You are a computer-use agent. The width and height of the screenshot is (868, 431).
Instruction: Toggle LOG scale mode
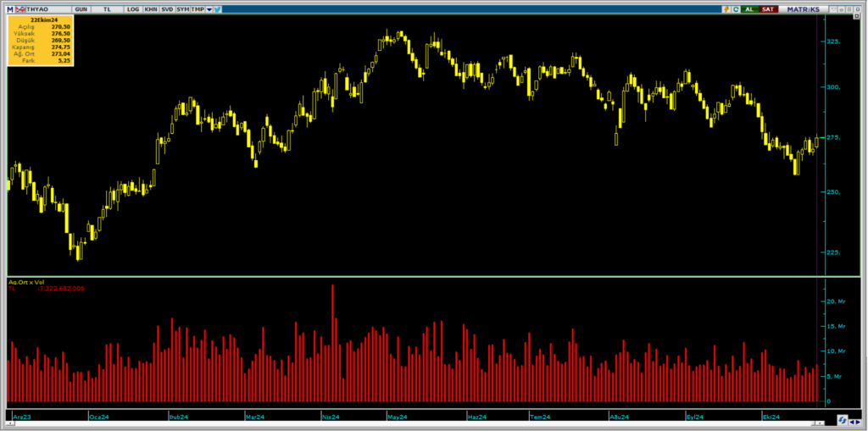(x=133, y=9)
